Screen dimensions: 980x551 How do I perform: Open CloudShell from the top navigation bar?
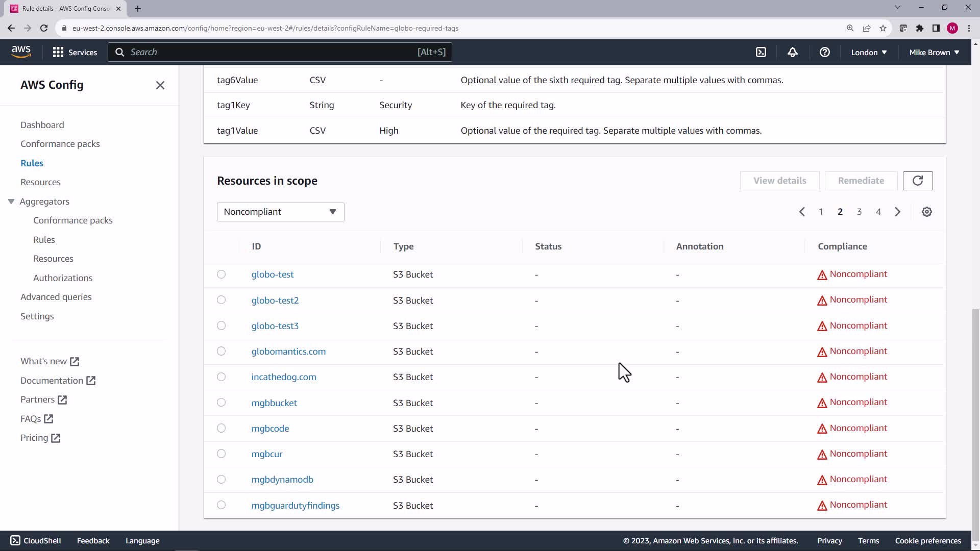click(761, 52)
